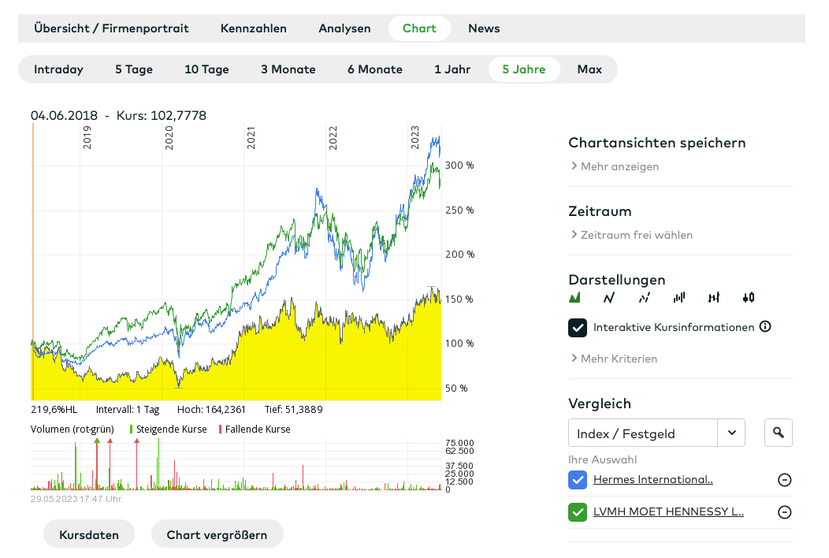
Task: Toggle the blue Hermes International checkbox
Action: click(x=577, y=480)
